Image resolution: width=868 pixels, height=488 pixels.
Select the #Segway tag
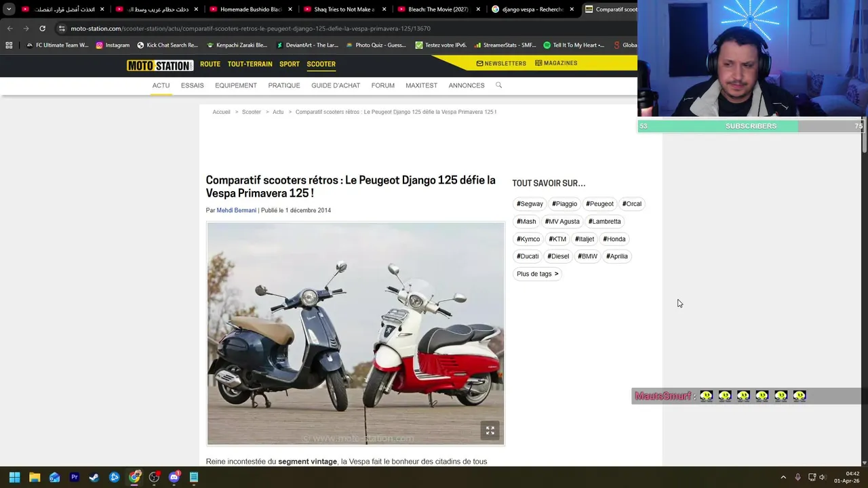530,204
